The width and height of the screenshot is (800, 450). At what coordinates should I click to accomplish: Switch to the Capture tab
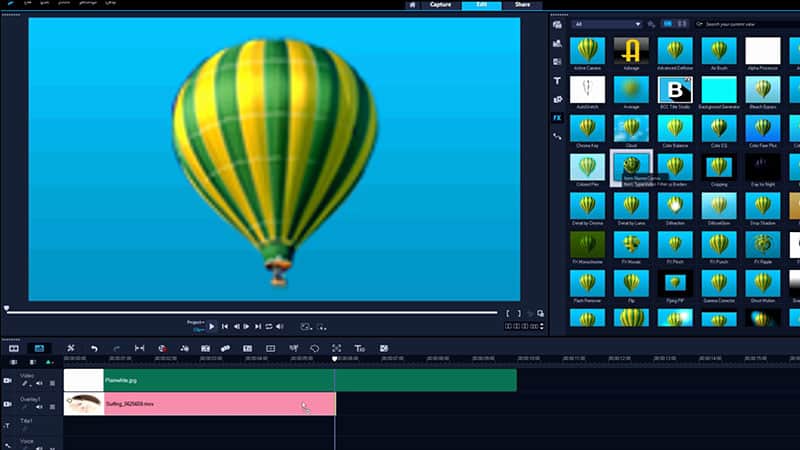[440, 5]
